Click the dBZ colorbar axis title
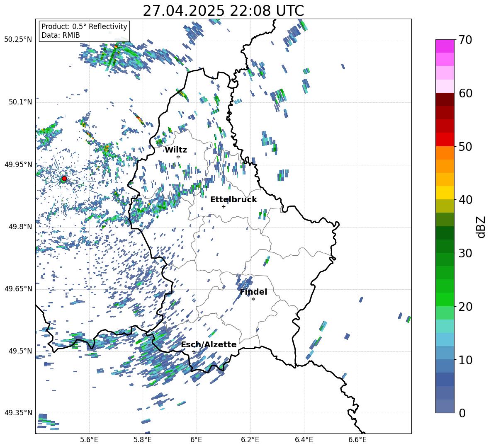Screen dimensions: 491x448 click(481, 227)
